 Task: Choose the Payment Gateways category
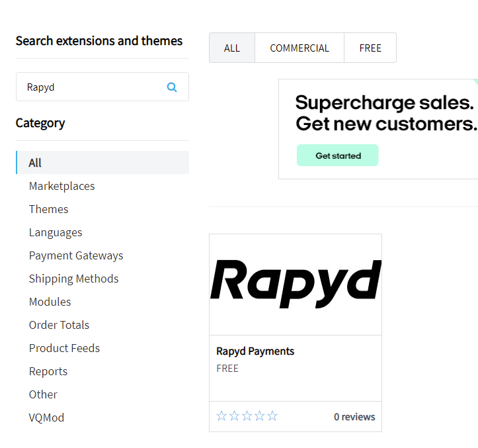click(76, 255)
